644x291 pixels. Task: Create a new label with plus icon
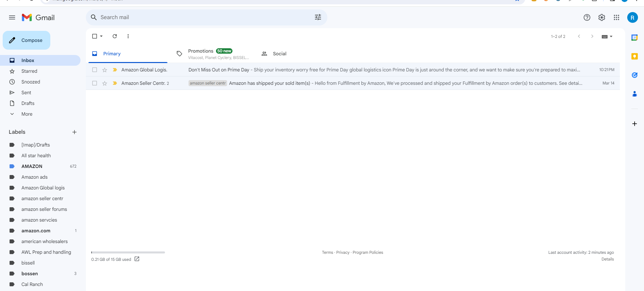tap(74, 132)
